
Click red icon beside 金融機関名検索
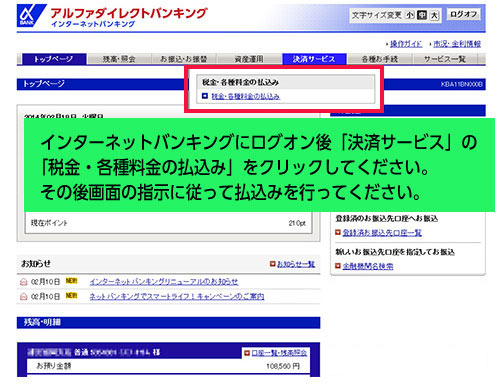coord(338,266)
